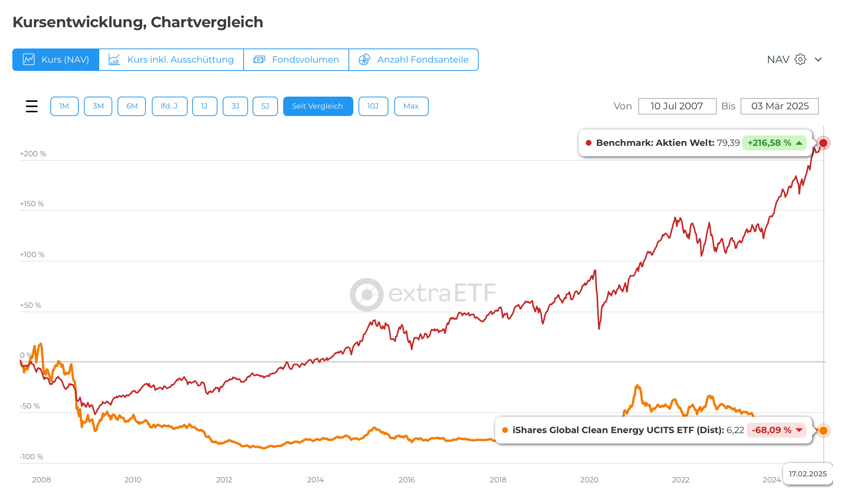Click the Kurs (NAV) line chart icon
This screenshot has height=504, width=845.
[29, 60]
